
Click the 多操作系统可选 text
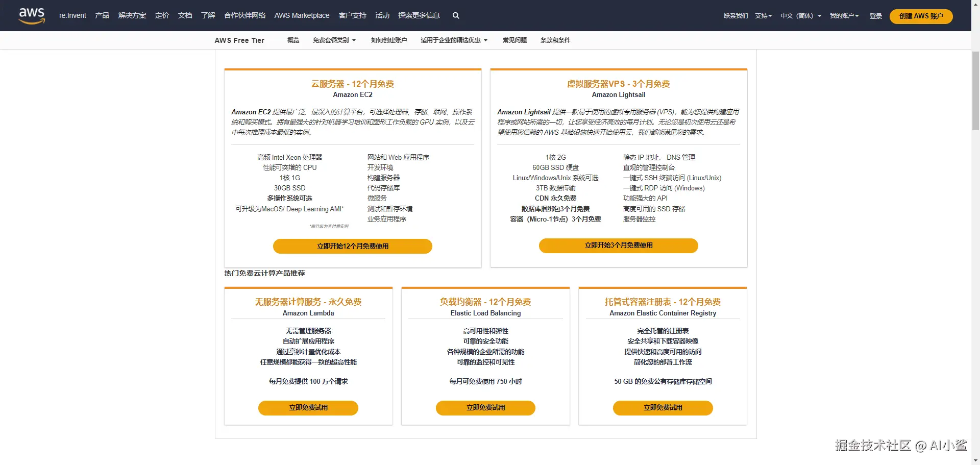click(289, 198)
